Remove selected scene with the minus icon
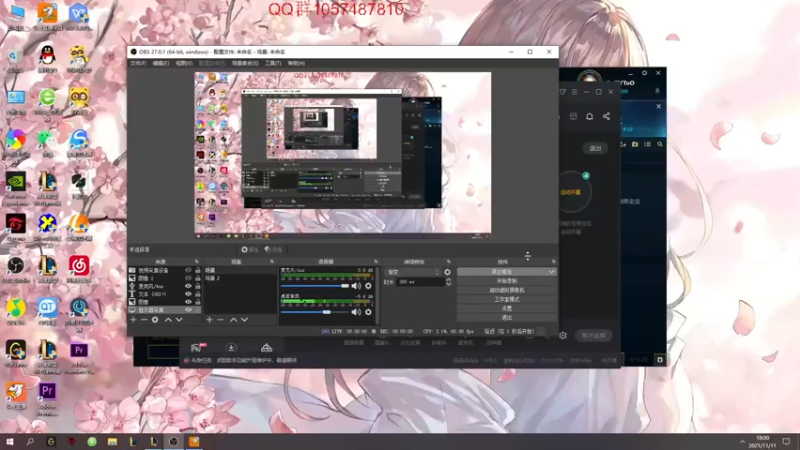800x450 pixels. pyautogui.click(x=220, y=319)
